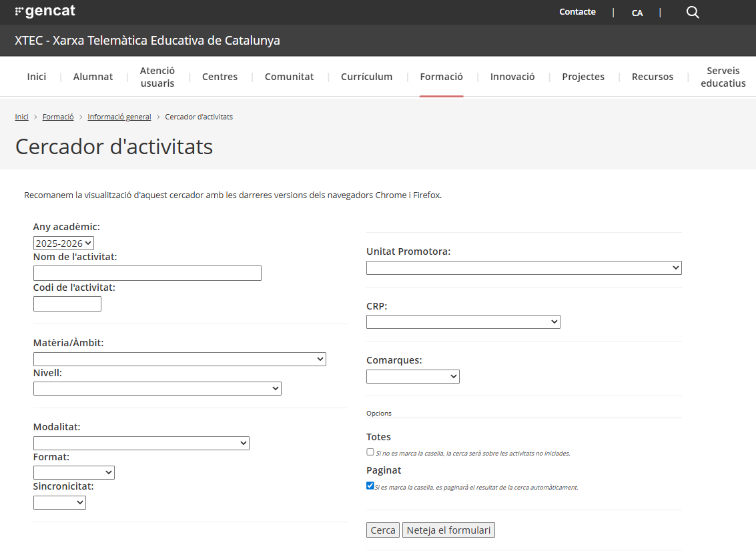Open the Formació menu item
The height and width of the screenshot is (553, 756).
(441, 77)
